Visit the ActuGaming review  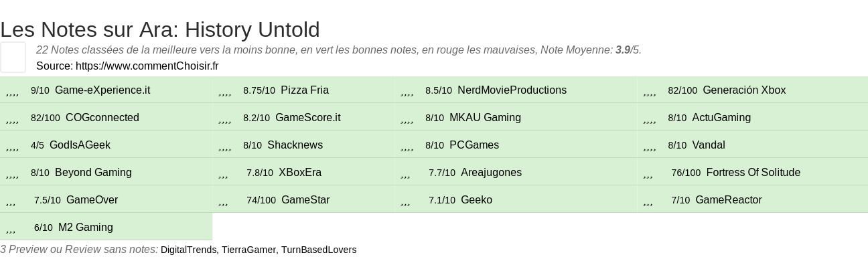tap(721, 118)
